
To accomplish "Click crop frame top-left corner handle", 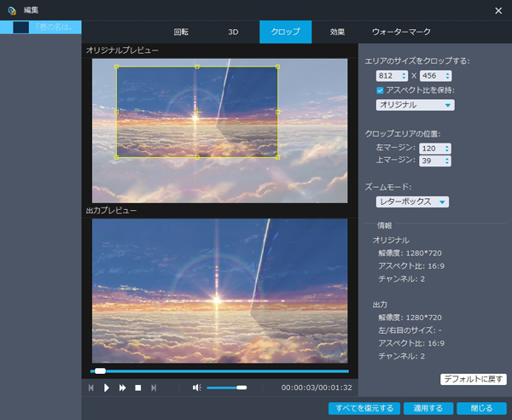I will (x=117, y=67).
